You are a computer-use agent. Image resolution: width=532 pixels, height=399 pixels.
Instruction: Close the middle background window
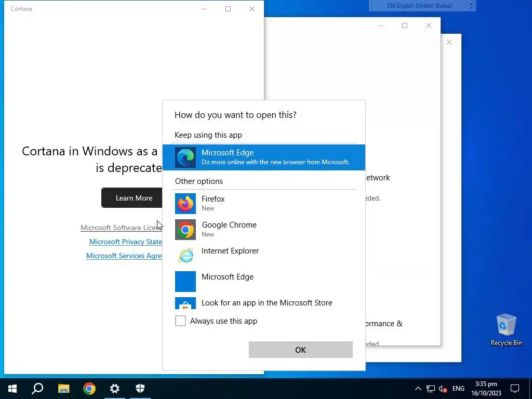[429, 25]
